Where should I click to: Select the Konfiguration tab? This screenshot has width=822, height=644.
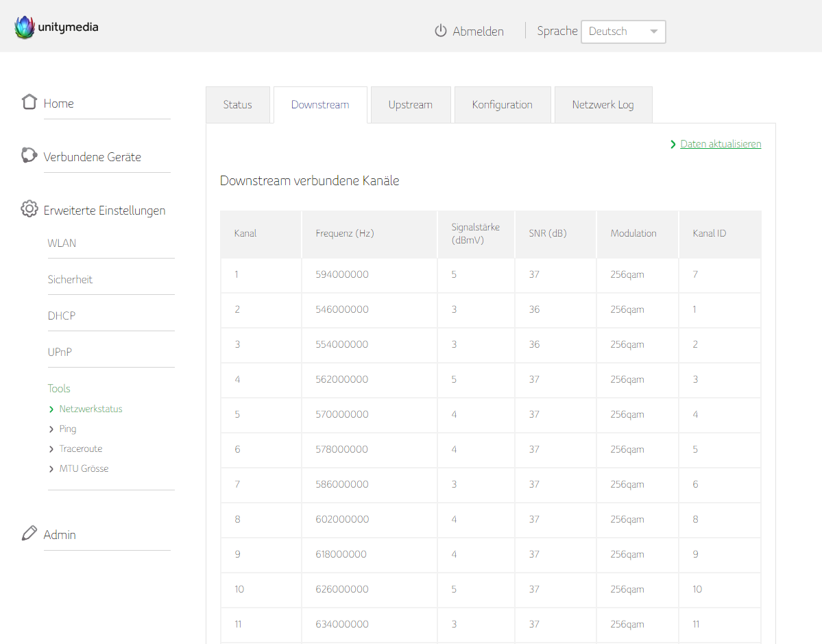click(x=502, y=105)
